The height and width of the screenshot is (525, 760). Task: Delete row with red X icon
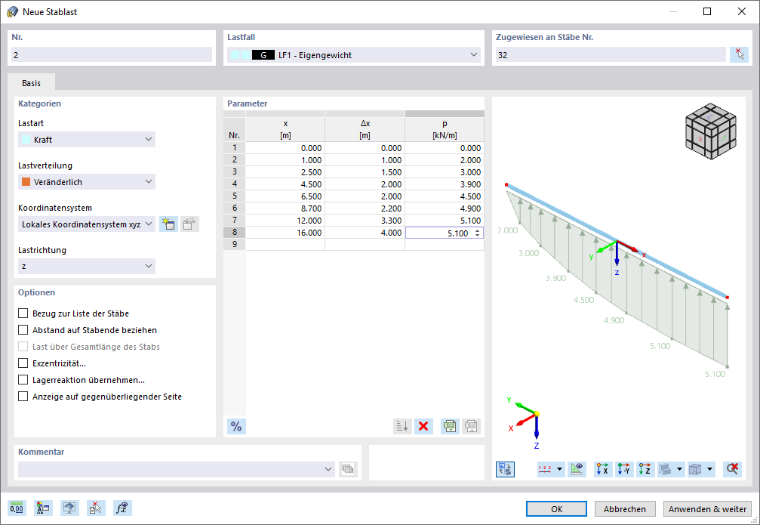pyautogui.click(x=424, y=426)
